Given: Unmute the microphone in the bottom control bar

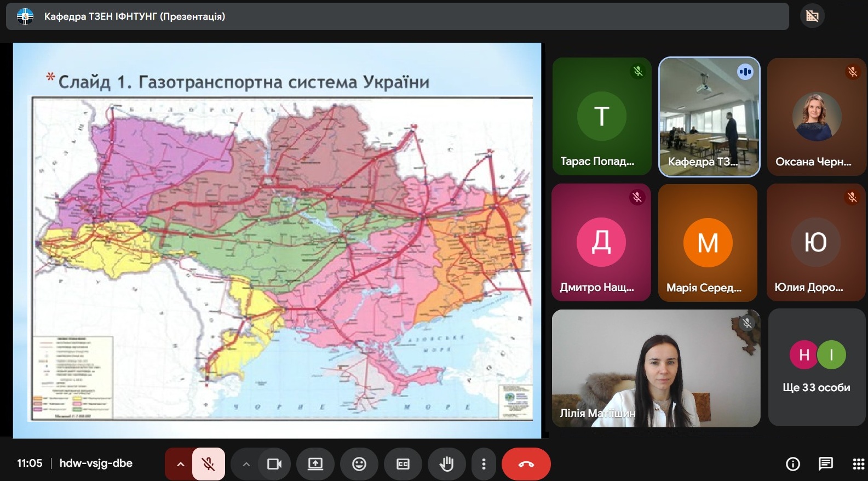Looking at the screenshot, I should (x=208, y=464).
